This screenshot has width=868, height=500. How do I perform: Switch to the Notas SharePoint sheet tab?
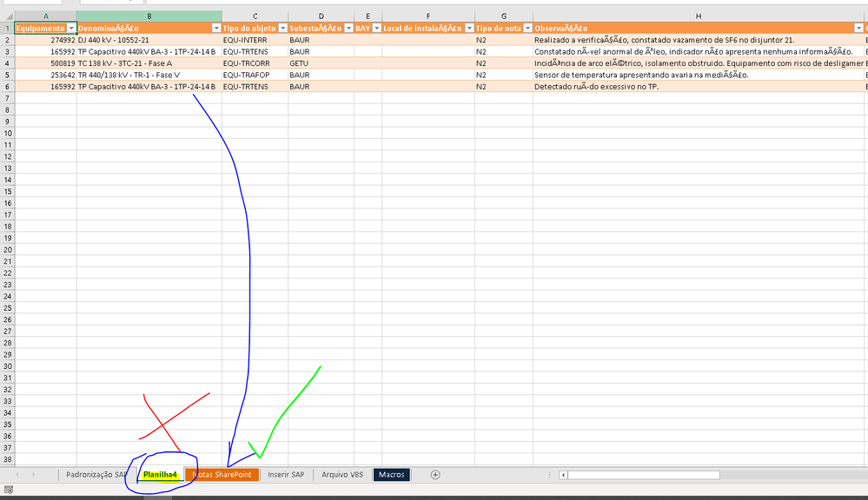[222, 475]
